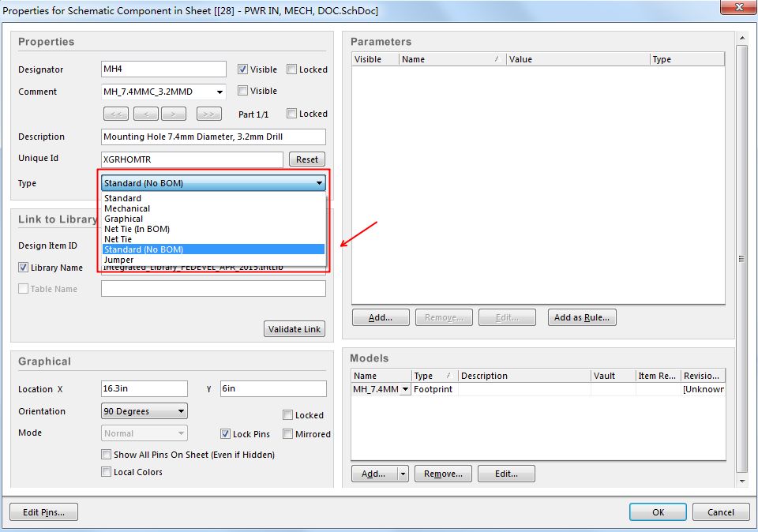Click Models Add... button
The width and height of the screenshot is (758, 532).
coord(374,474)
